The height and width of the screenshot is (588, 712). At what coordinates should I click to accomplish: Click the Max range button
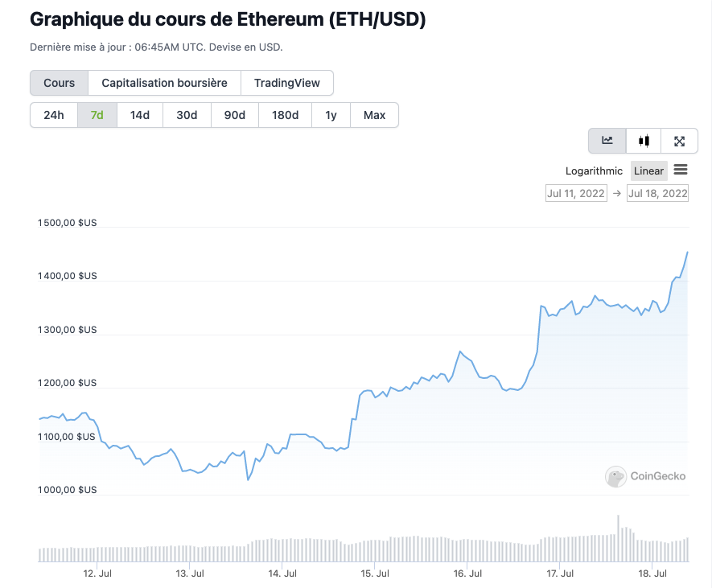374,115
